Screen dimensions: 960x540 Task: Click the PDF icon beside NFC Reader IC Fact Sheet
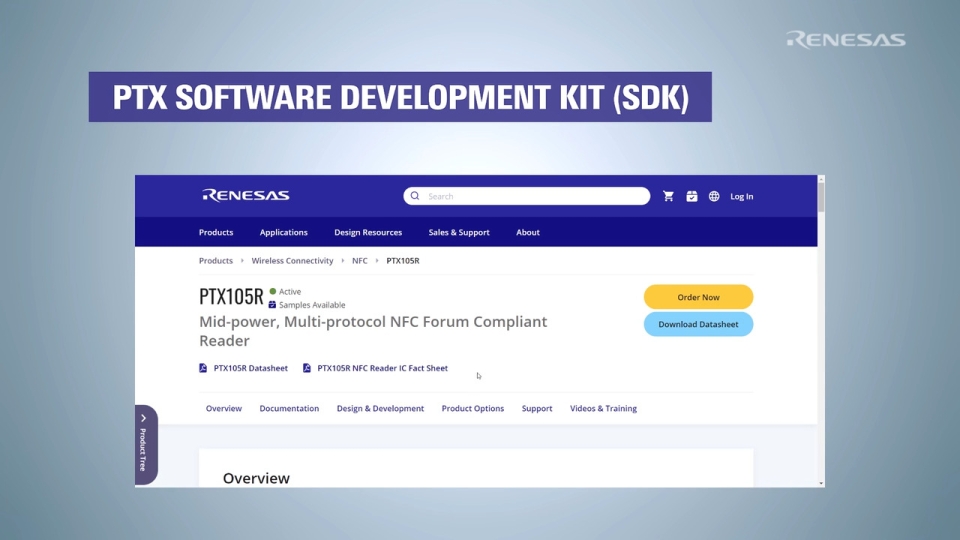(307, 368)
